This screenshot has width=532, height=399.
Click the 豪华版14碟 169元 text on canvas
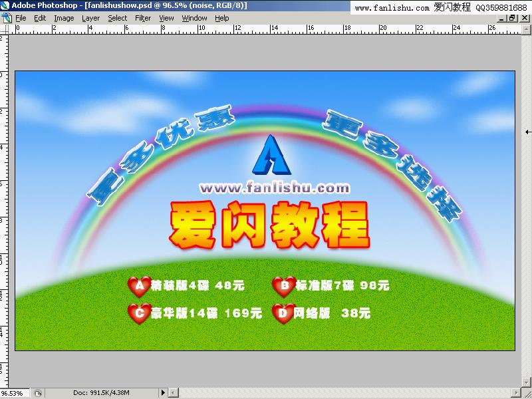tap(207, 313)
